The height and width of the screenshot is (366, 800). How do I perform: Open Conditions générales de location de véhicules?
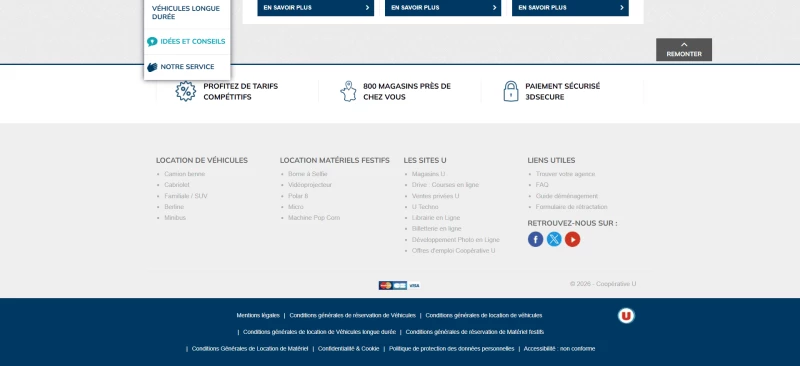tap(484, 315)
